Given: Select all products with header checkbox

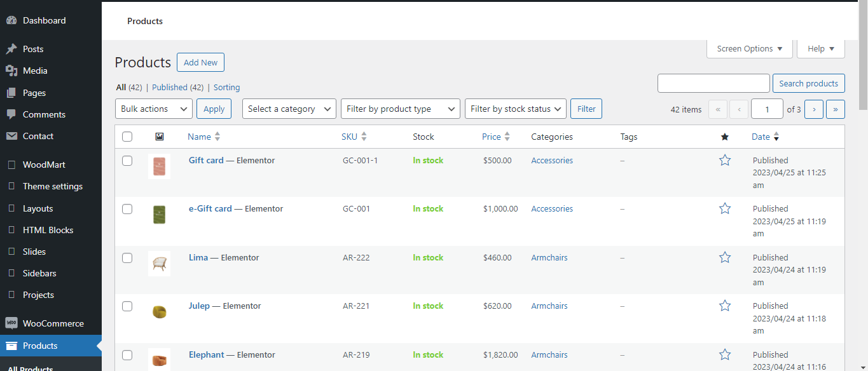Looking at the screenshot, I should [127, 136].
